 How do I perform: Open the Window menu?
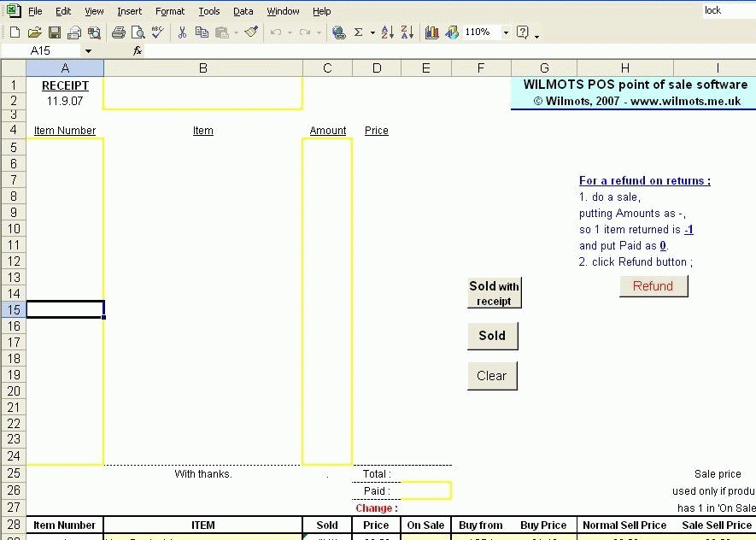[283, 11]
